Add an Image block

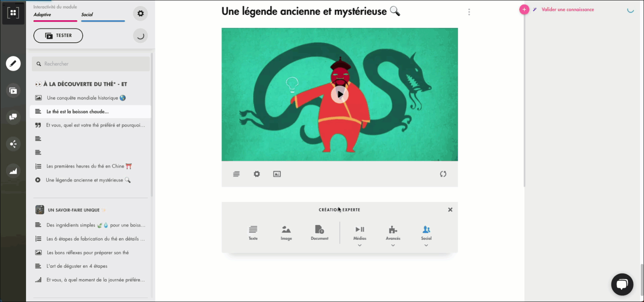(286, 232)
